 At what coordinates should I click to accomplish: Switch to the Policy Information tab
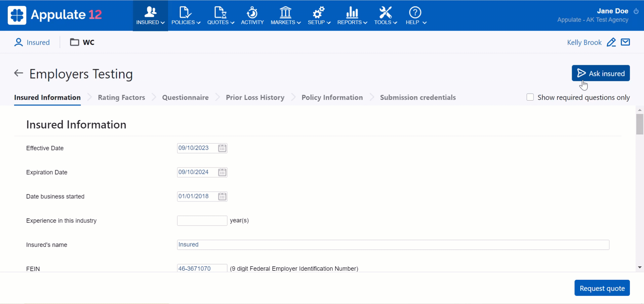pos(332,98)
